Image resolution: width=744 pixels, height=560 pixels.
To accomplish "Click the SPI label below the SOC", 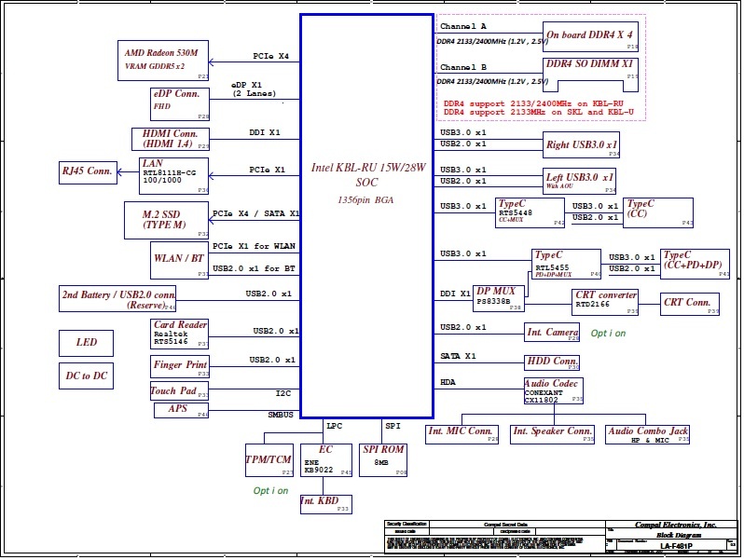I will (x=393, y=426).
